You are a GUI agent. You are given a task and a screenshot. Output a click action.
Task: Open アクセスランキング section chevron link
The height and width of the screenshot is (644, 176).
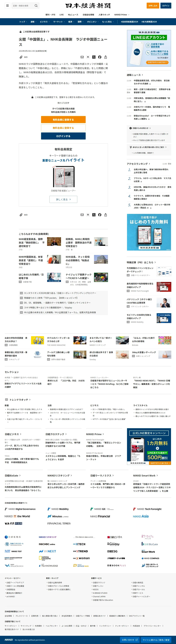pos(138,164)
